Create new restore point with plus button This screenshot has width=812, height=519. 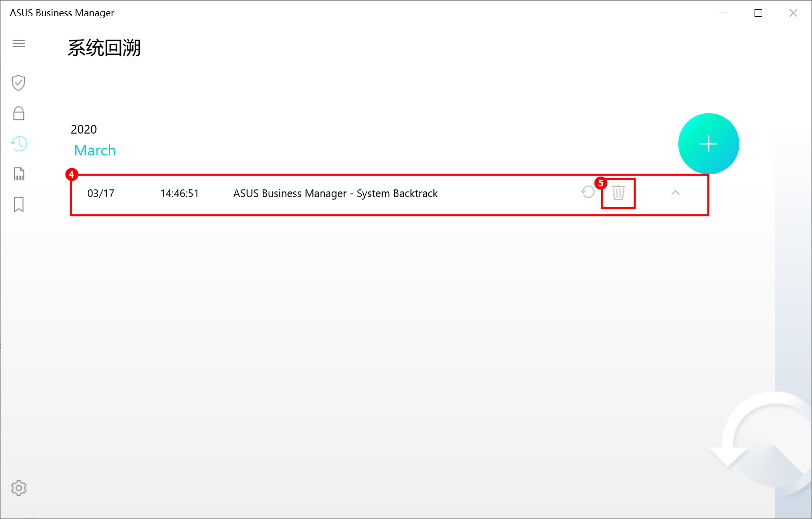708,144
